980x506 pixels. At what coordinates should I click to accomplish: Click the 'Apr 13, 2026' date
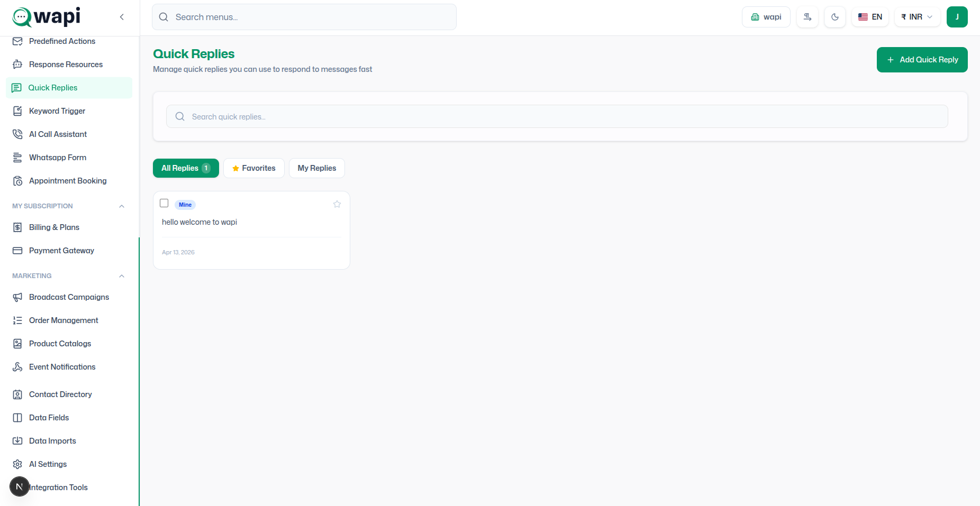pos(178,252)
